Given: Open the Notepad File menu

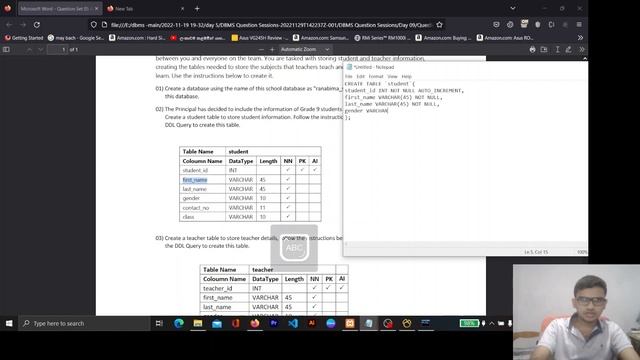Looking at the screenshot, I should click(x=348, y=76).
